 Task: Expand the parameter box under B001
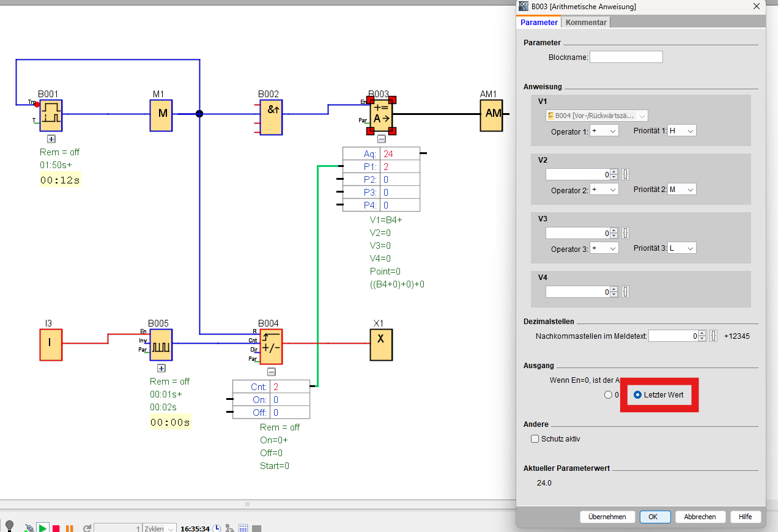[51, 139]
